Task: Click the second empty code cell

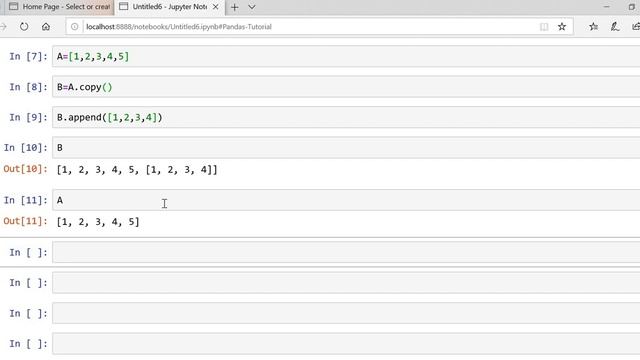Action: point(346,283)
